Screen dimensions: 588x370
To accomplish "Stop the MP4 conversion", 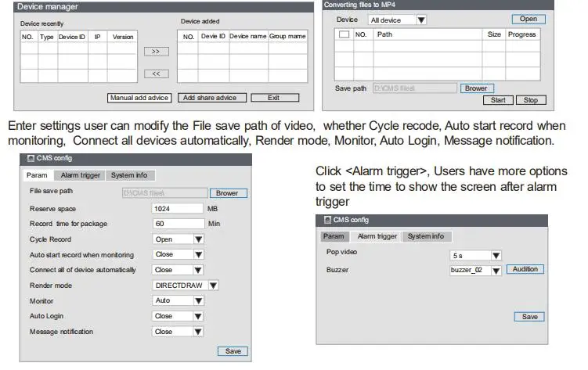I will pyautogui.click(x=531, y=100).
